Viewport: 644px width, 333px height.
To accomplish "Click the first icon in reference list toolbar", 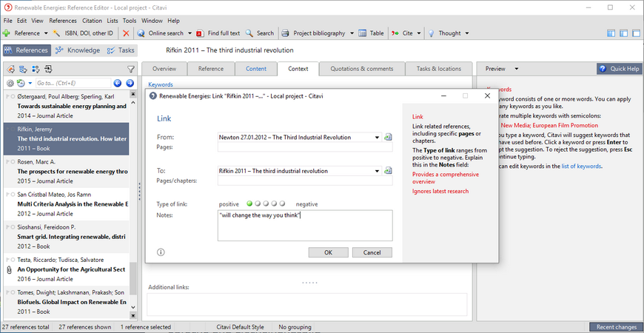I will 11,69.
